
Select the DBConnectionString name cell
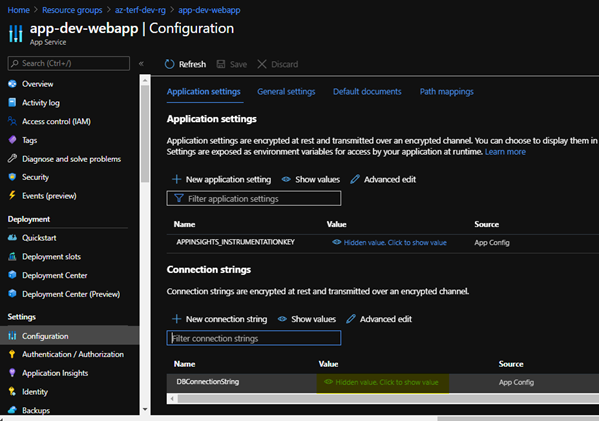click(x=208, y=381)
